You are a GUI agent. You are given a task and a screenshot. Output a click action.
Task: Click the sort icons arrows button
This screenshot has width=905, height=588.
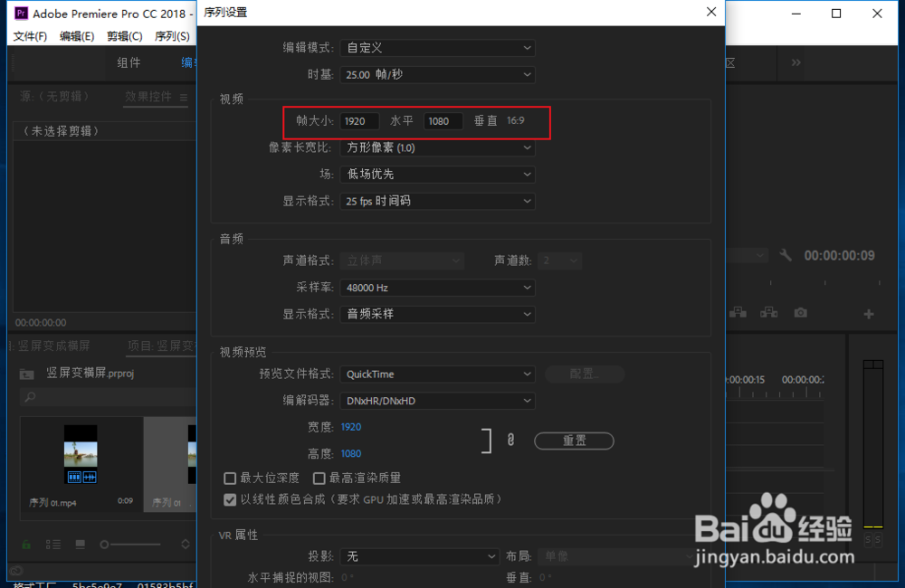[x=186, y=545]
